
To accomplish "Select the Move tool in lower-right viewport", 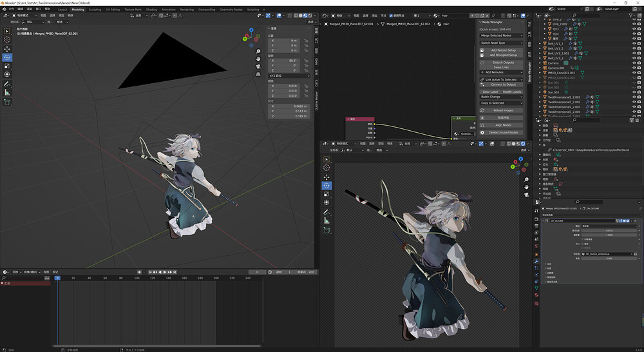I will pos(327,177).
